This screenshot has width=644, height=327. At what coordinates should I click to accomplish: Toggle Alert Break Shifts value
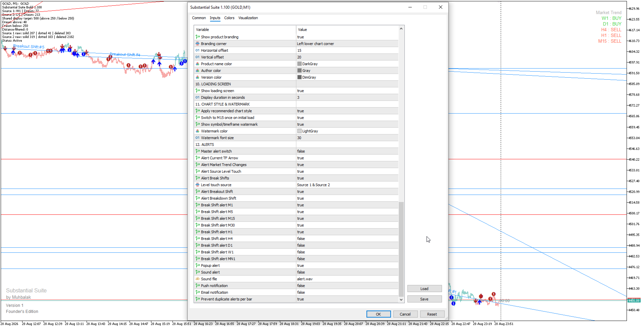click(x=347, y=178)
